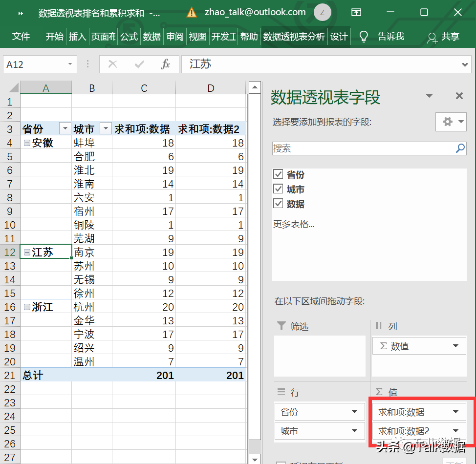Click the vertical scrollbar down arrow
The image size is (476, 464).
click(255, 459)
